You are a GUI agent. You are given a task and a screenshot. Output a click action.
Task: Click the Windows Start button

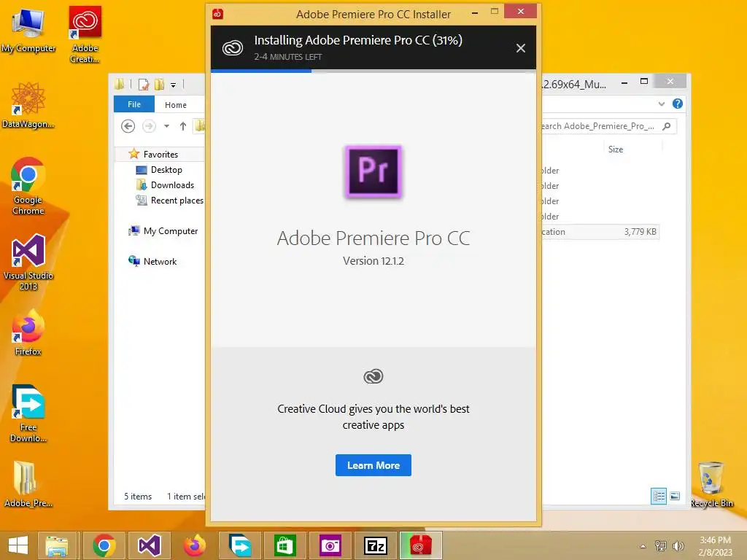click(x=18, y=545)
